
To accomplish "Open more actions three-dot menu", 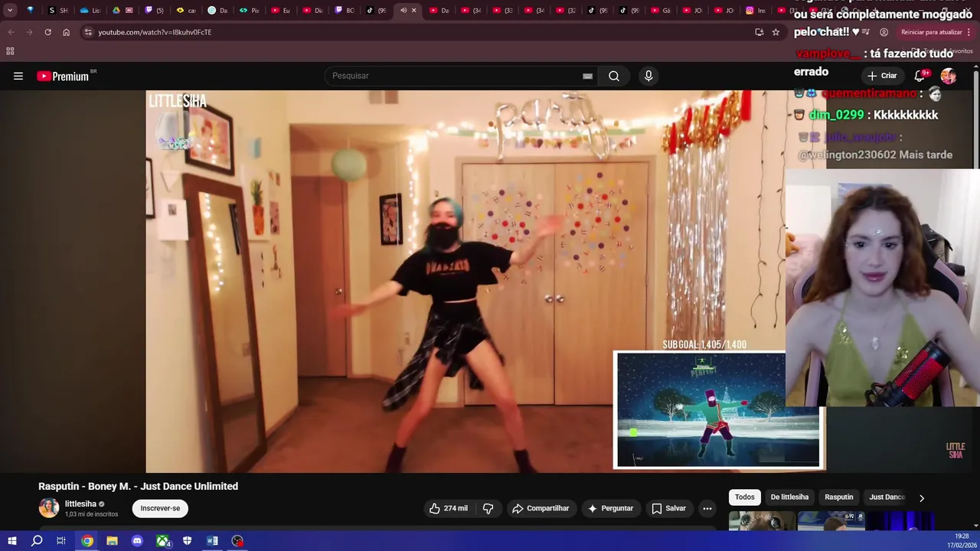I will coord(707,508).
